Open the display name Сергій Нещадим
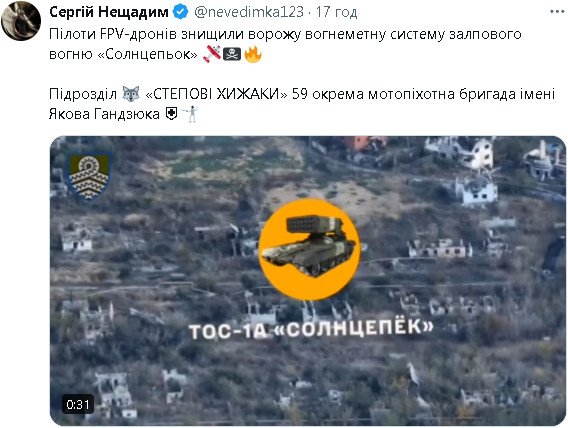This screenshot has height=428, width=568. 109,12
